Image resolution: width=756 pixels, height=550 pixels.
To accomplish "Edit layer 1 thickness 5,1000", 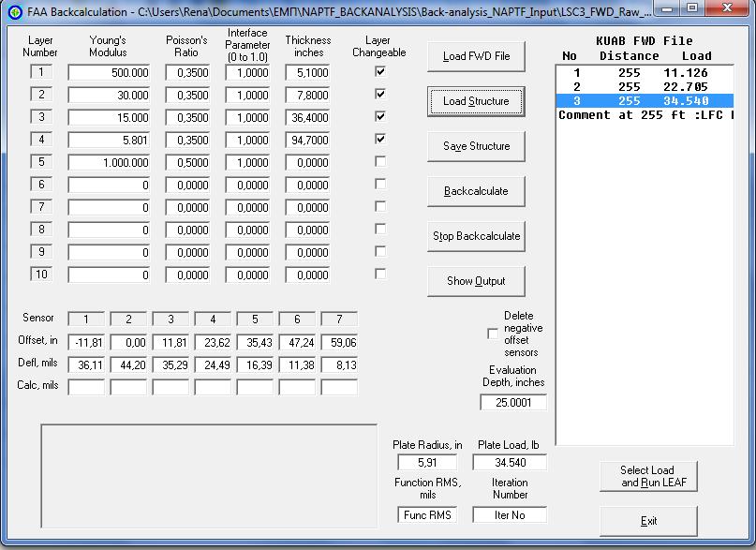I will point(307,73).
